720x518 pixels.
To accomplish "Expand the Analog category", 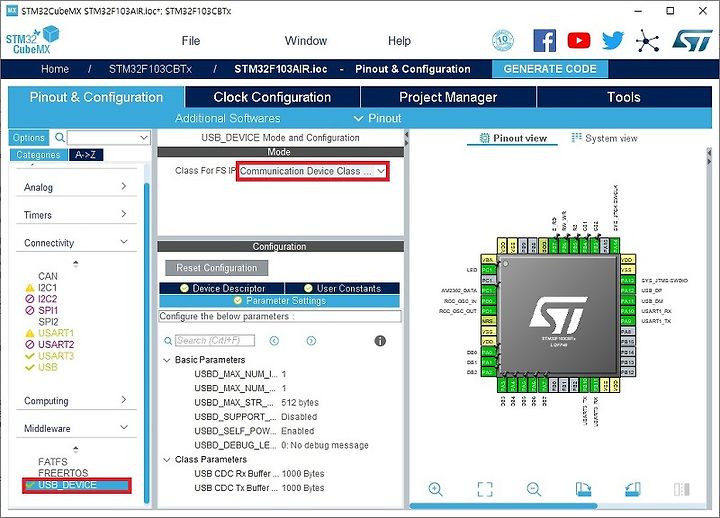I will point(76,187).
